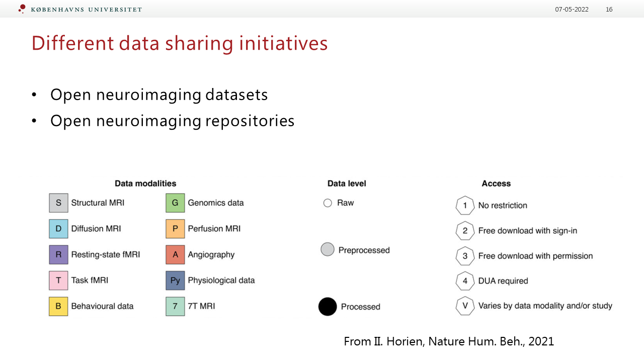Viewport: 644px width, 362px height.
Task: Click the red 'A' Angiography icon
Action: point(175,254)
